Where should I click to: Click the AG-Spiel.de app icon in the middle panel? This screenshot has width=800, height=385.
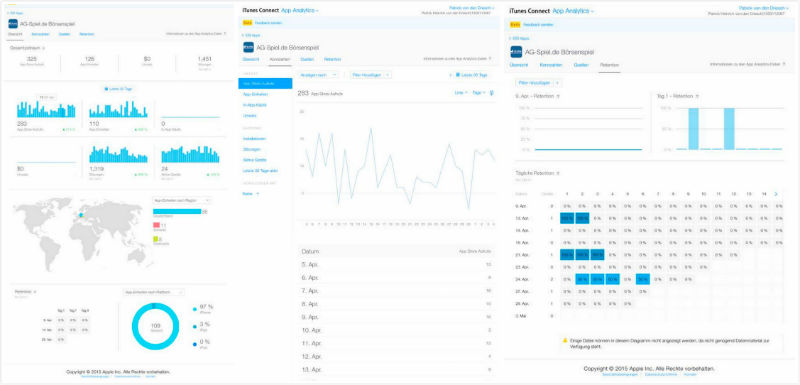coord(248,47)
